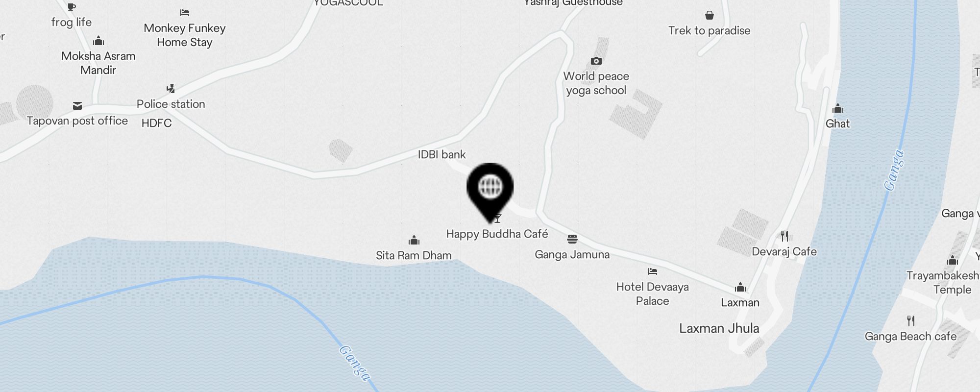Image resolution: width=980 pixels, height=392 pixels.
Task: Click the Ghat temple icon
Action: tap(838, 108)
